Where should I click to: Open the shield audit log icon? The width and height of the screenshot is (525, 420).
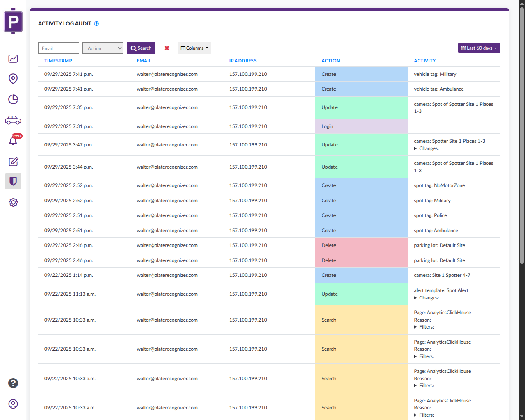(x=13, y=181)
